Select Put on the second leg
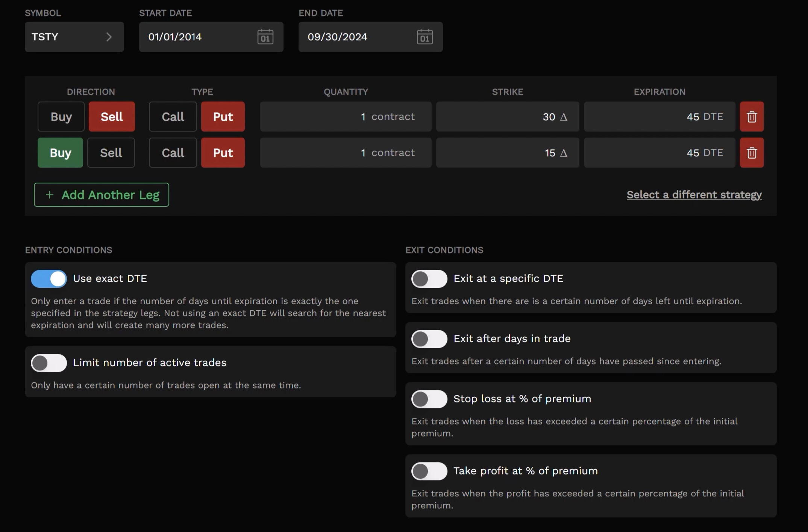The height and width of the screenshot is (532, 808). coord(223,153)
